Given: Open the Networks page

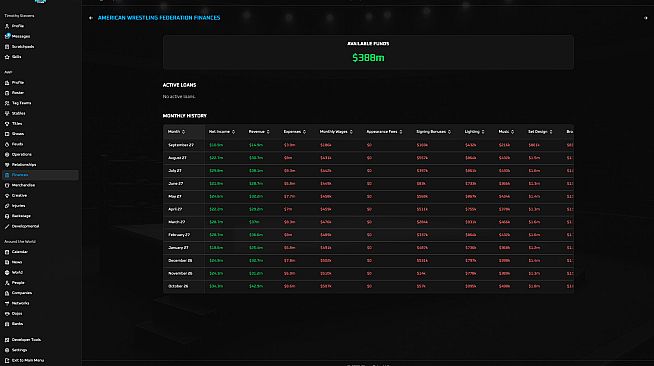Looking at the screenshot, I should coord(17,303).
